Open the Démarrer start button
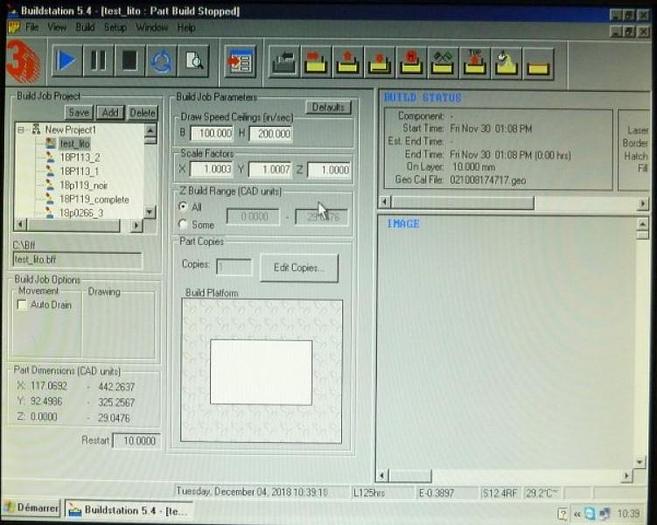The image size is (657, 525). (x=31, y=508)
